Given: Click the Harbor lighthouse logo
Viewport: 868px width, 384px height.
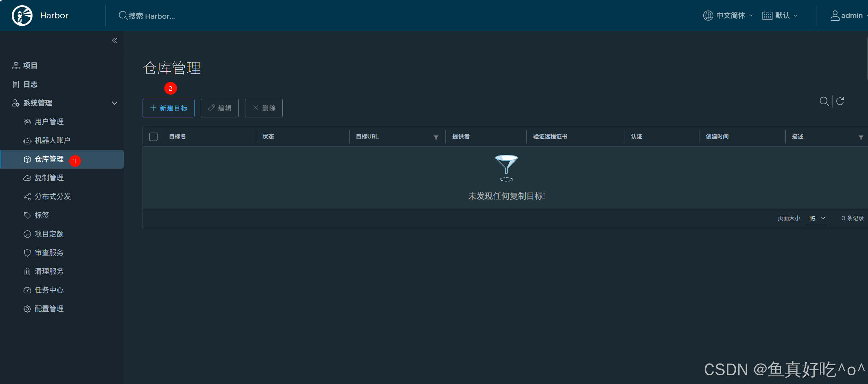Looking at the screenshot, I should pos(22,16).
